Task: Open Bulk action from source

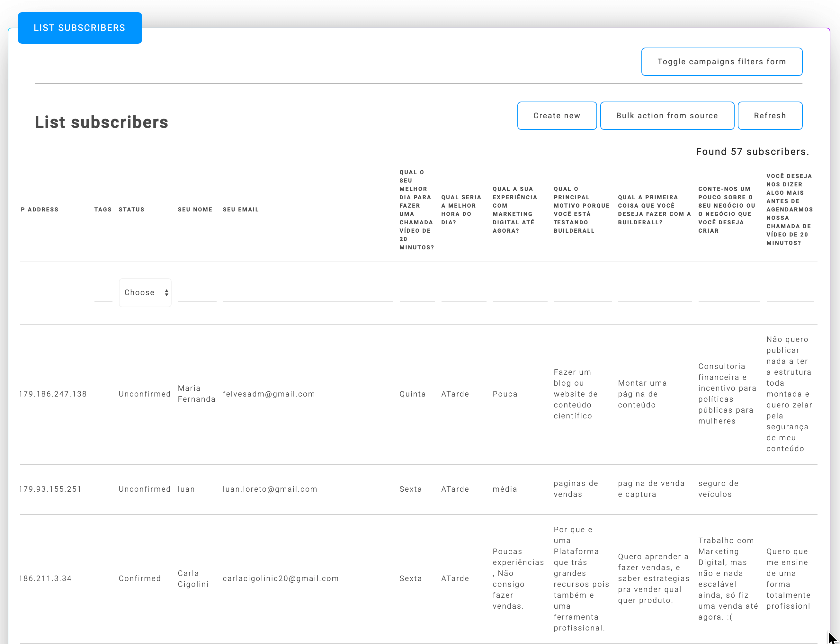Action: tap(667, 116)
